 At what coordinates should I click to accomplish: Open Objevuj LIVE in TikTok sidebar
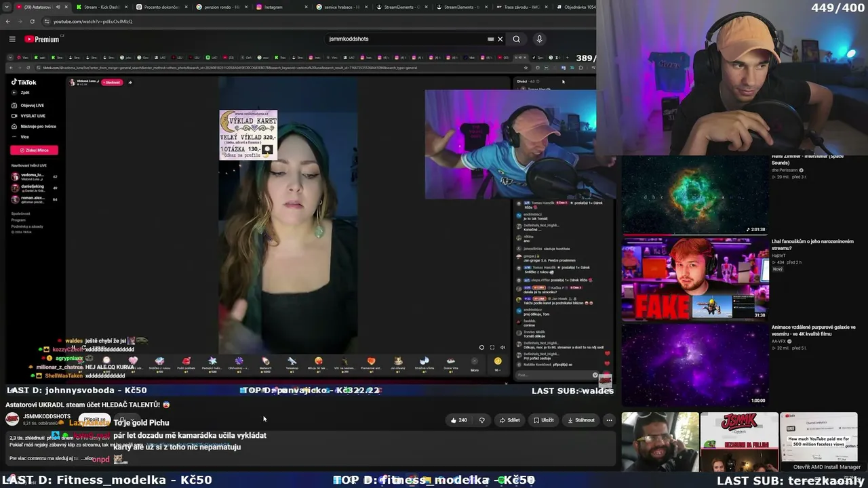28,106
